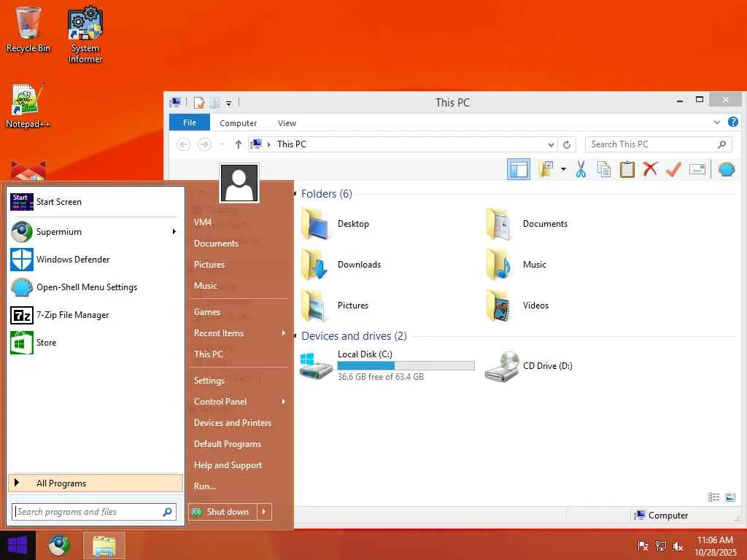Open Run... dialog
The image size is (747, 560).
(x=241, y=486)
